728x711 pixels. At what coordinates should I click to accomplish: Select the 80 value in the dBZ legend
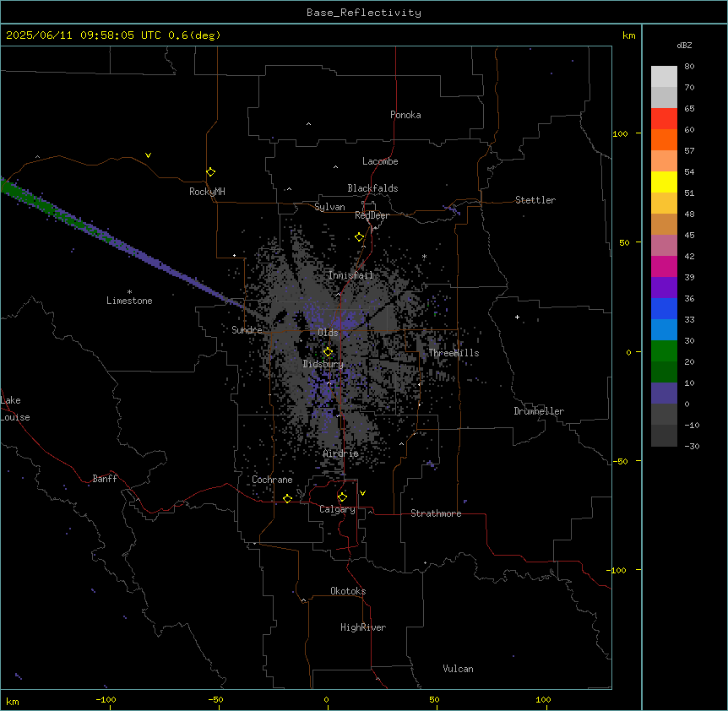coord(689,67)
